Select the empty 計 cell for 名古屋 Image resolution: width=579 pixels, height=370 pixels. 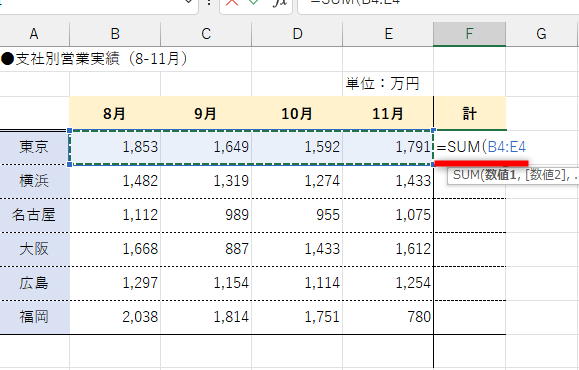pyautogui.click(x=470, y=215)
